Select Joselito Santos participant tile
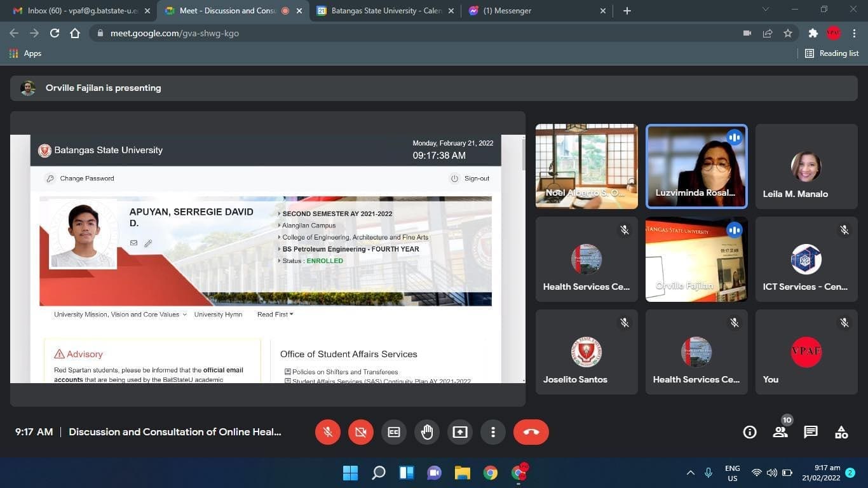Image resolution: width=868 pixels, height=488 pixels. (x=587, y=352)
